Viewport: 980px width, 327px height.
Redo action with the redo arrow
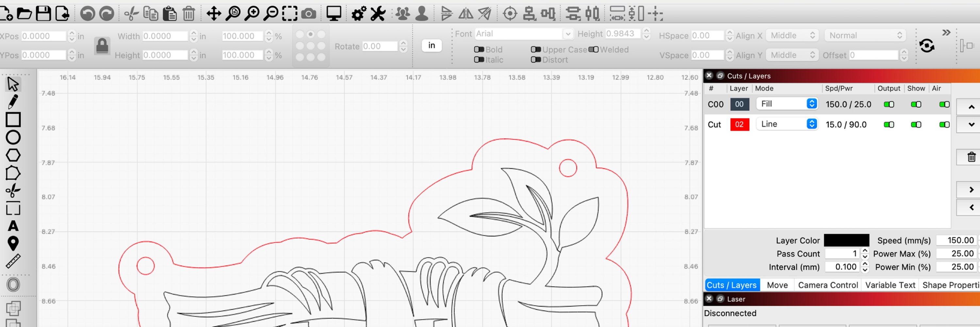pyautogui.click(x=106, y=14)
